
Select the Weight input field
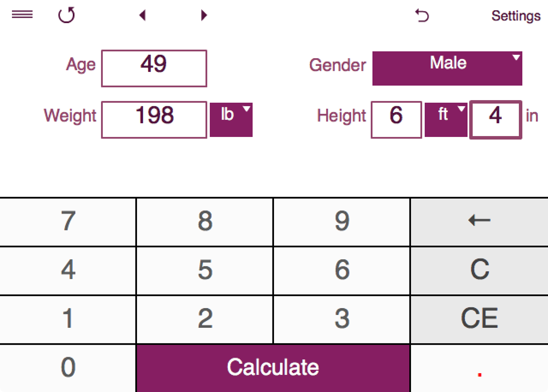(154, 119)
